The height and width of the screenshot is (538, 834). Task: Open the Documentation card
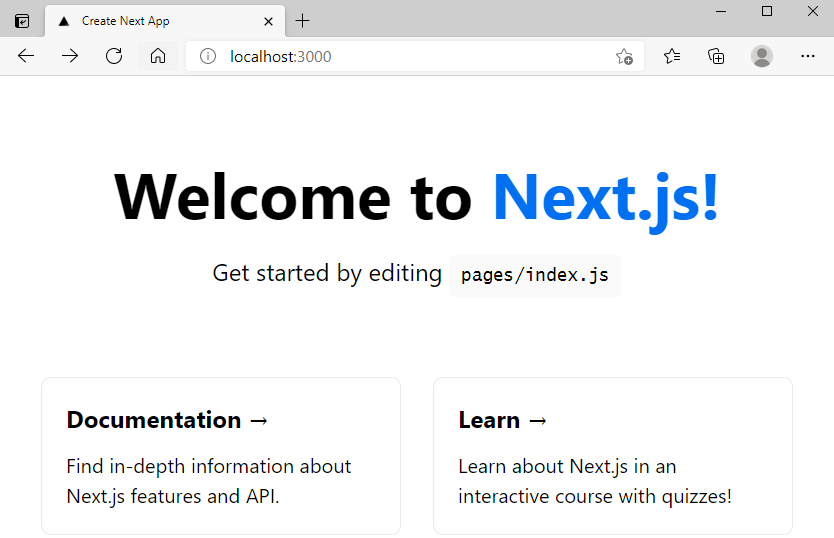[221, 456]
